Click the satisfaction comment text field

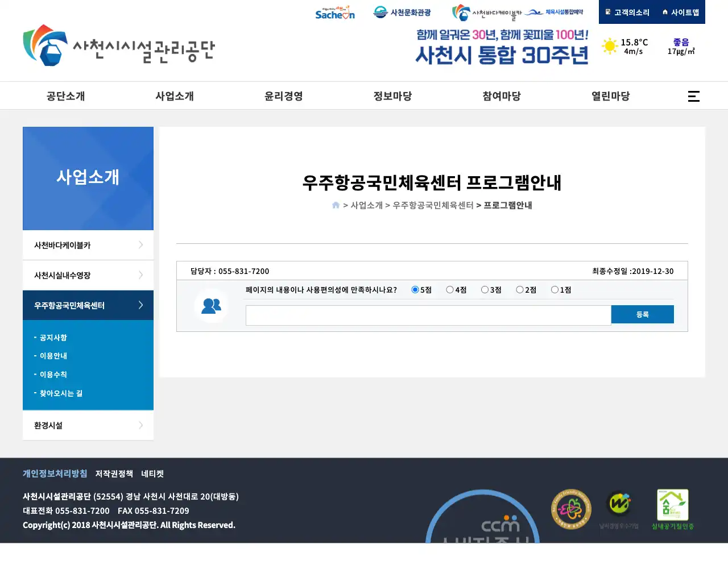click(428, 315)
